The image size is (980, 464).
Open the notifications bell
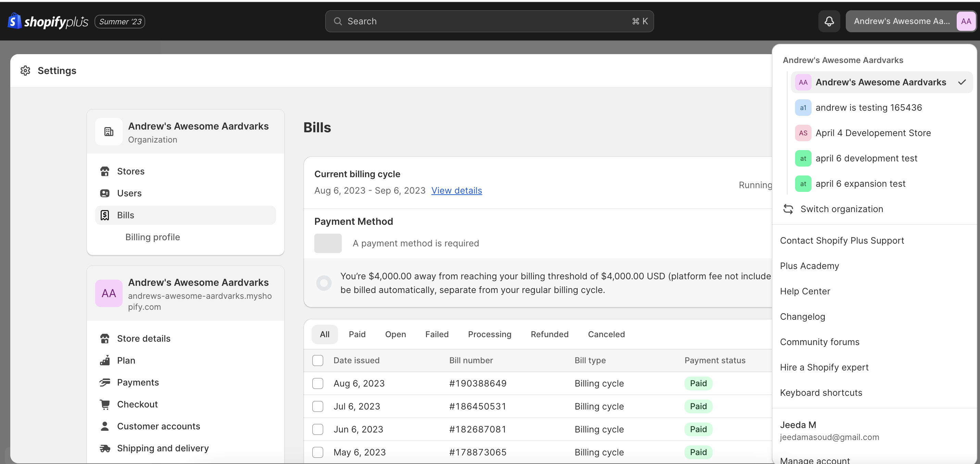click(829, 21)
